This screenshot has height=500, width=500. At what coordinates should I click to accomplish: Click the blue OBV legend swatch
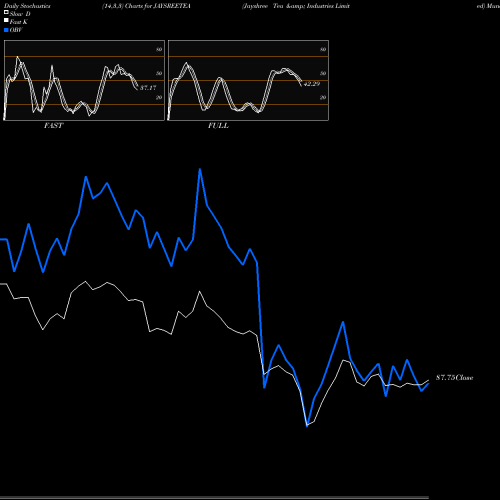pos(6,30)
